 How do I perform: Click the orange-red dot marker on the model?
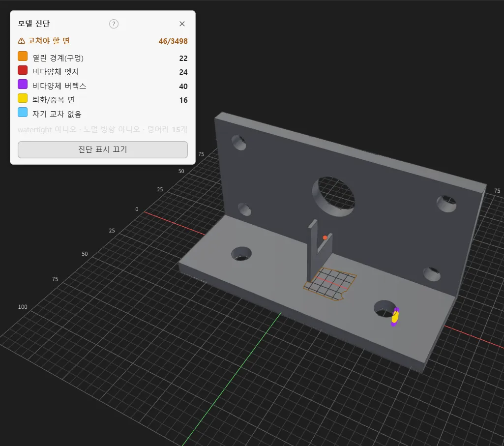coord(325,238)
